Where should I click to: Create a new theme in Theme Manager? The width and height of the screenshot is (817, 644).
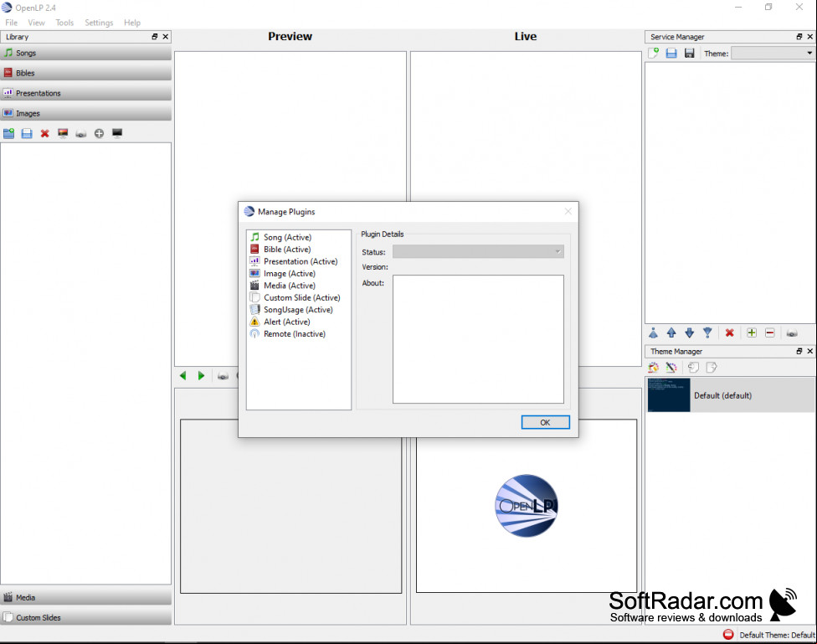coord(654,367)
